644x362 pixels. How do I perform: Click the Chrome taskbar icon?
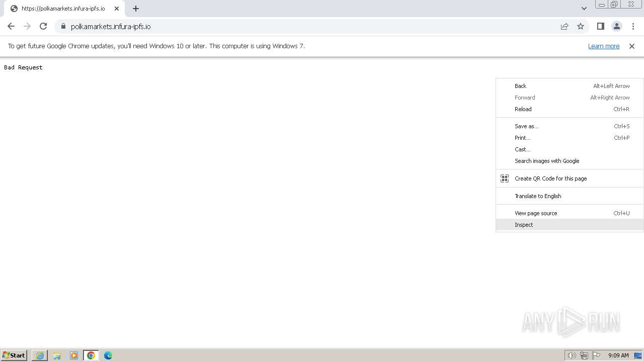coord(91,355)
